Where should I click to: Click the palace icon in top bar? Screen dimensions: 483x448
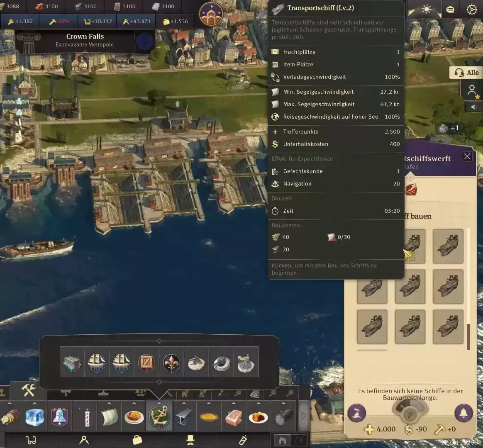pos(211,14)
